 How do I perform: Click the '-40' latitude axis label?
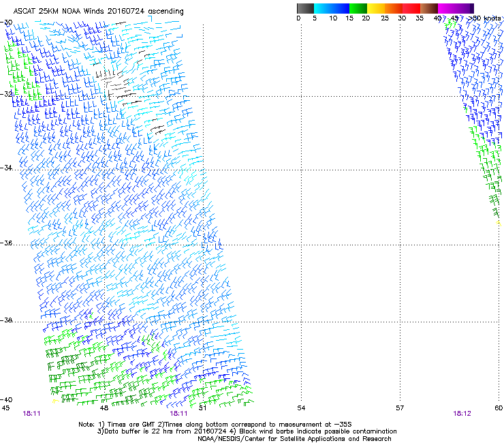point(6,399)
